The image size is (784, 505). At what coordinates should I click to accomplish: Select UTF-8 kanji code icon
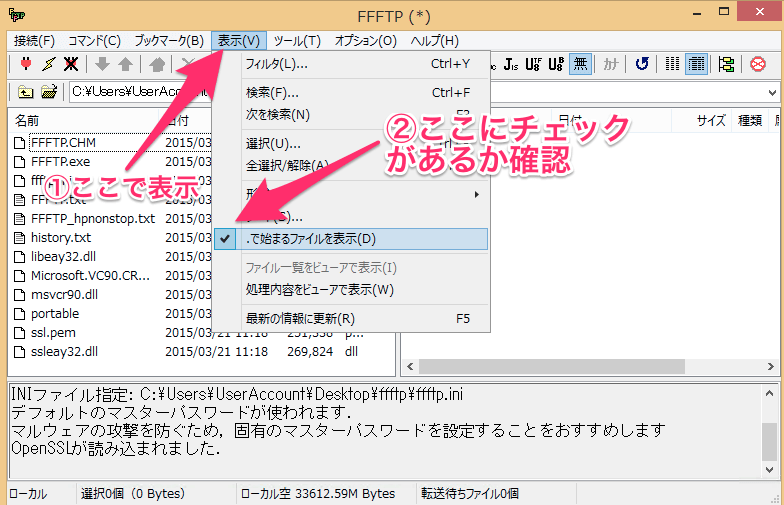pos(533,64)
